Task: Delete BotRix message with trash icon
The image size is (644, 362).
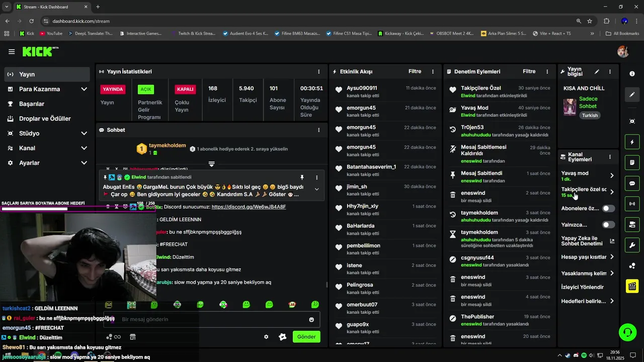Action: point(108,207)
